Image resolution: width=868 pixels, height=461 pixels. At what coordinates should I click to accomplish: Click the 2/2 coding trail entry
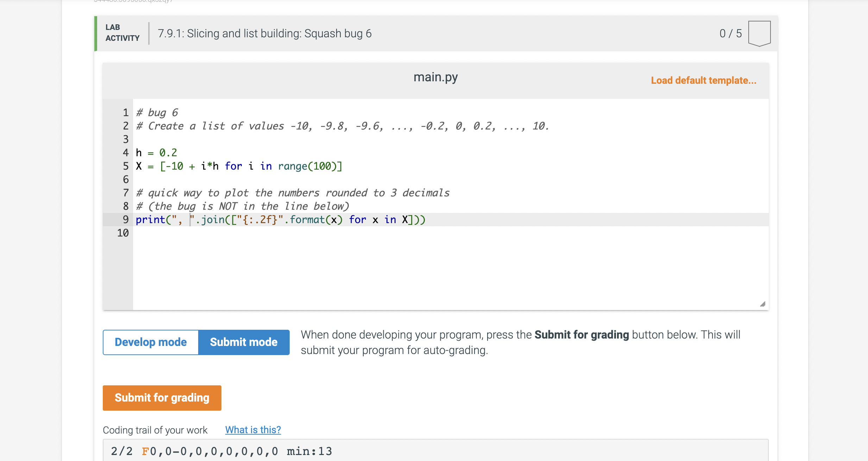[x=121, y=451]
